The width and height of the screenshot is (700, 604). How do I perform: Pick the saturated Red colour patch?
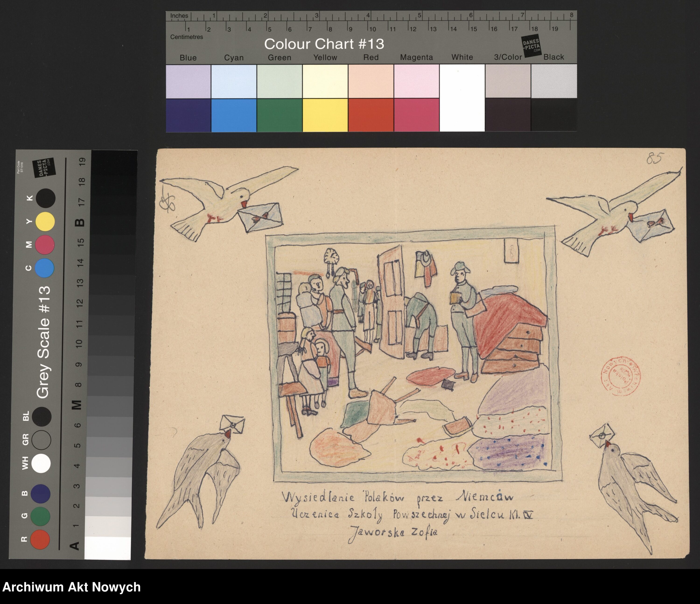[371, 115]
